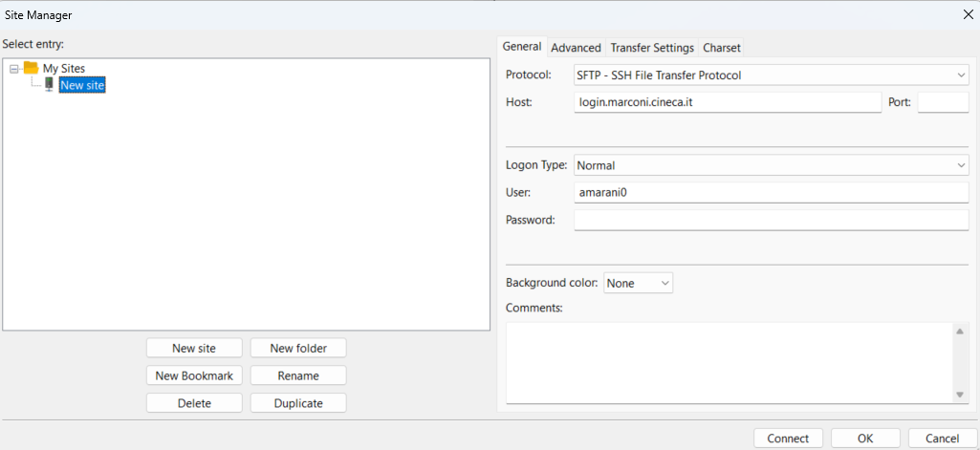Click the Connect button
The image size is (980, 450).
[x=788, y=439]
